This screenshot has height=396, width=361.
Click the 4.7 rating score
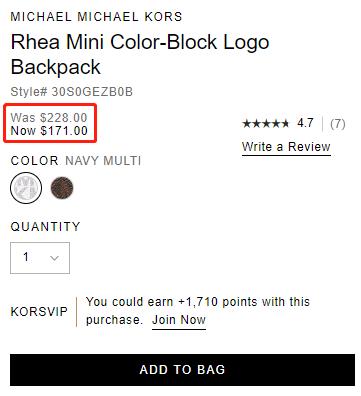click(x=305, y=123)
